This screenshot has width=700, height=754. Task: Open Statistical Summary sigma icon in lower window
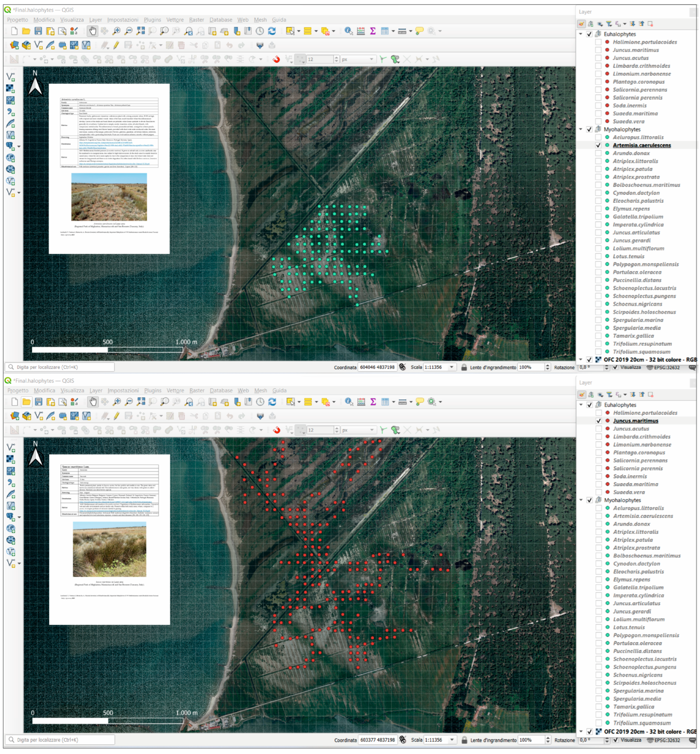[373, 402]
